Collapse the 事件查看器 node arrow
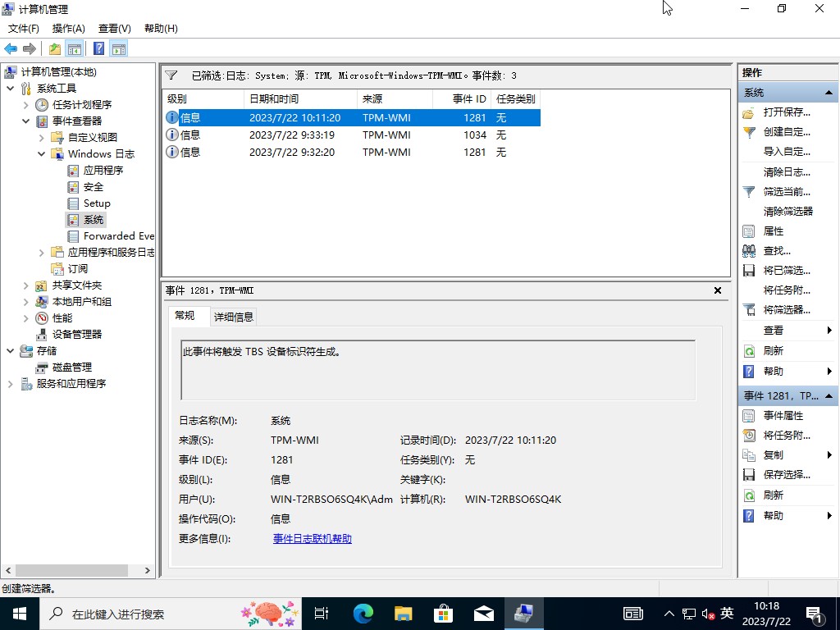This screenshot has width=840, height=630. 25,121
